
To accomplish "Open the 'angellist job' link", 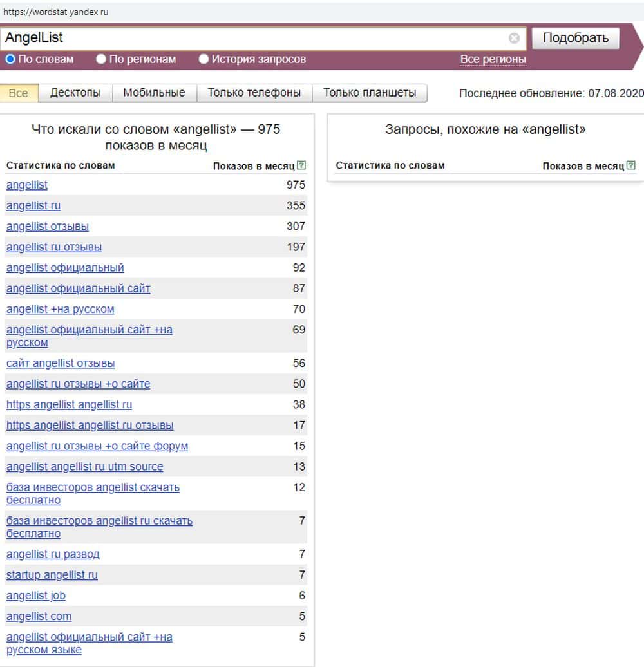I will tap(35, 596).
